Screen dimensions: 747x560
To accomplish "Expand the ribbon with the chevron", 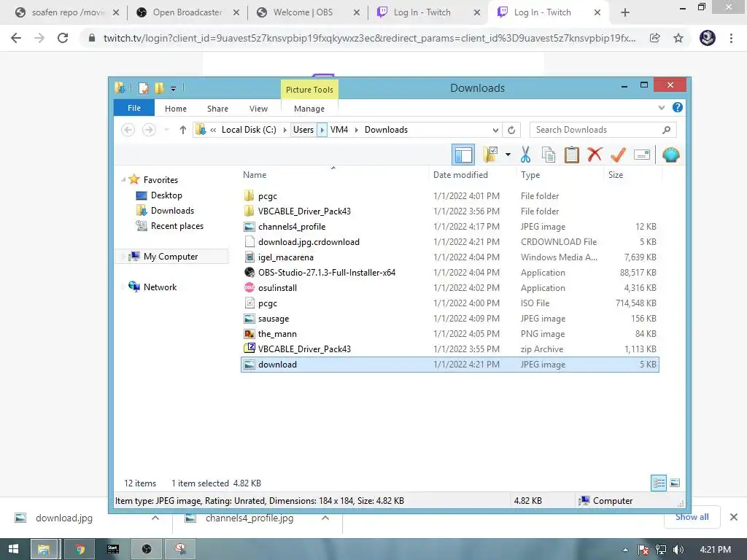I will click(661, 108).
